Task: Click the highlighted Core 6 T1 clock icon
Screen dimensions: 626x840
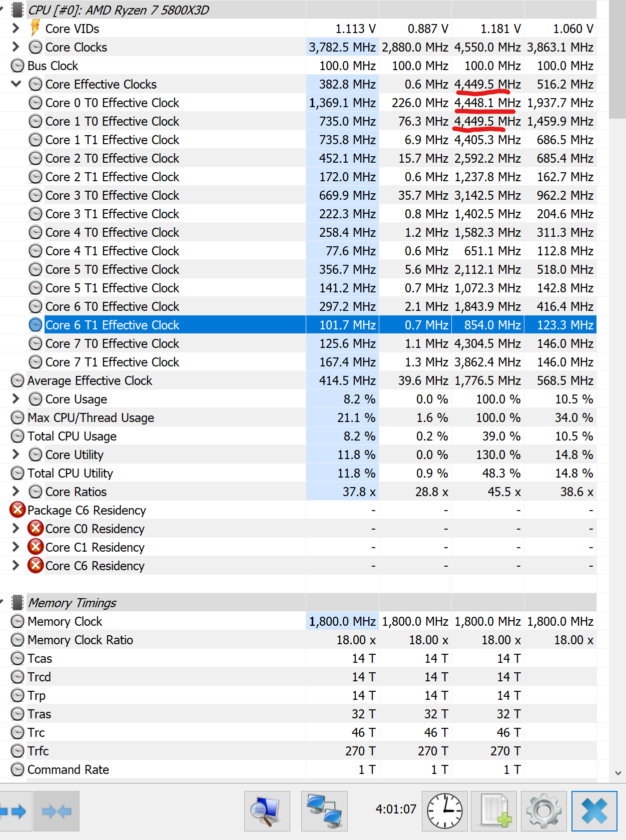Action: click(36, 325)
